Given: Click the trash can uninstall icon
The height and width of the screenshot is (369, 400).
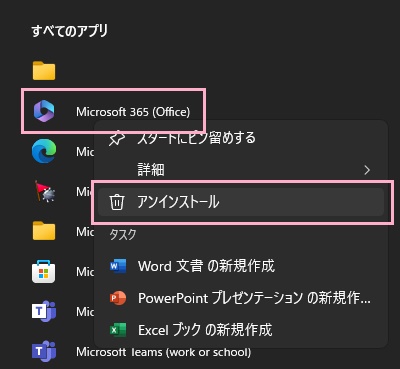Looking at the screenshot, I should (x=117, y=202).
